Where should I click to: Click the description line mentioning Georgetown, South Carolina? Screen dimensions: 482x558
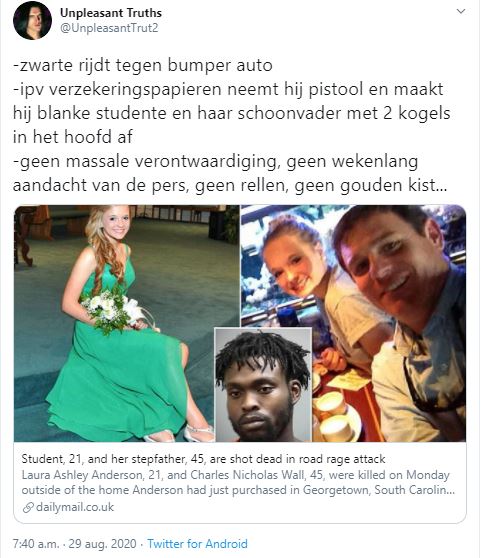[x=238, y=490]
